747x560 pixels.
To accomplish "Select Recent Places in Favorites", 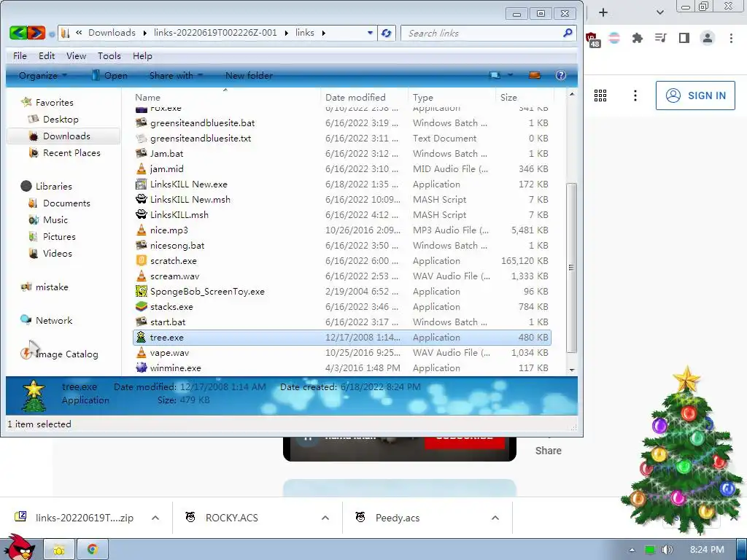I will click(x=71, y=152).
